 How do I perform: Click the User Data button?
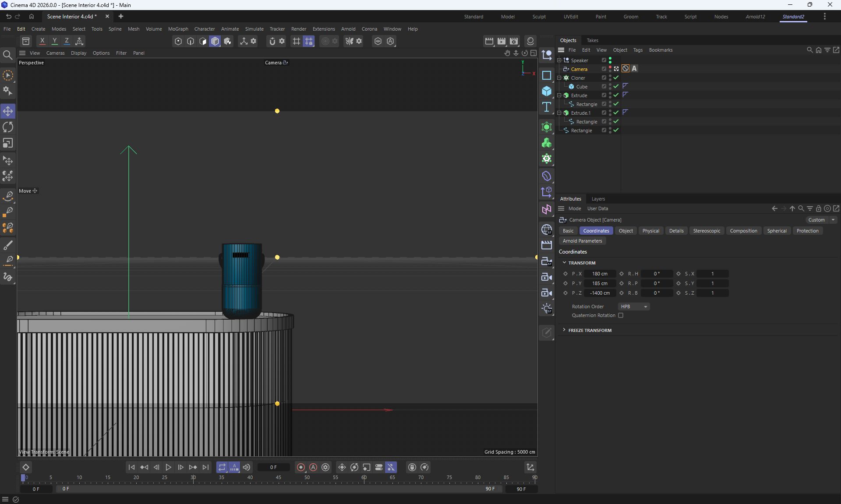pyautogui.click(x=597, y=208)
